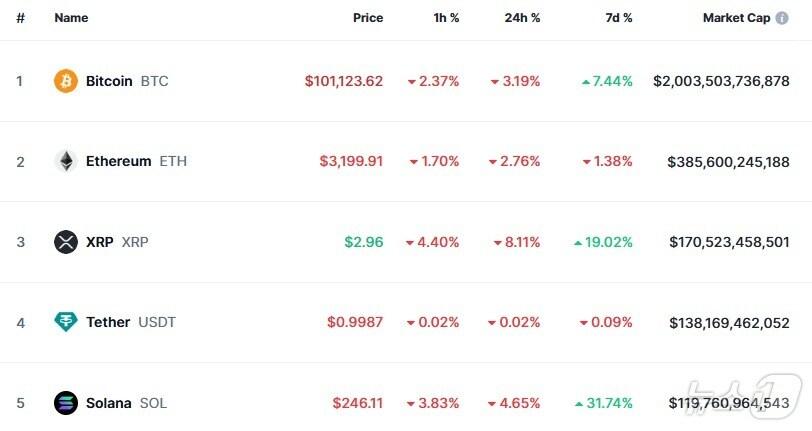Click the XRP logo icon
Screen dimensions: 812x431
[66, 242]
